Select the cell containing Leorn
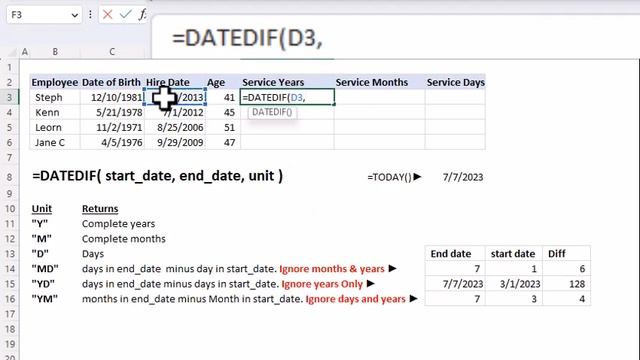Viewport: 640px width, 360px height. 55,127
